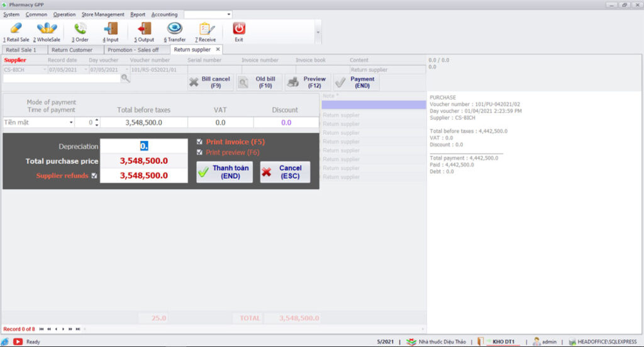Switch to the Promotion - Sales off tab
The height and width of the screenshot is (347, 644).
coord(133,50)
